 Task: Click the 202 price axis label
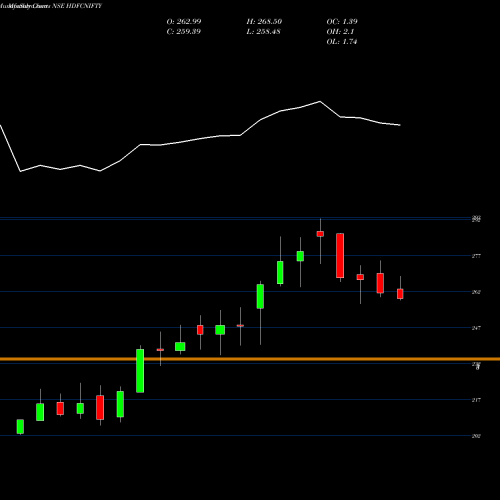(476, 436)
